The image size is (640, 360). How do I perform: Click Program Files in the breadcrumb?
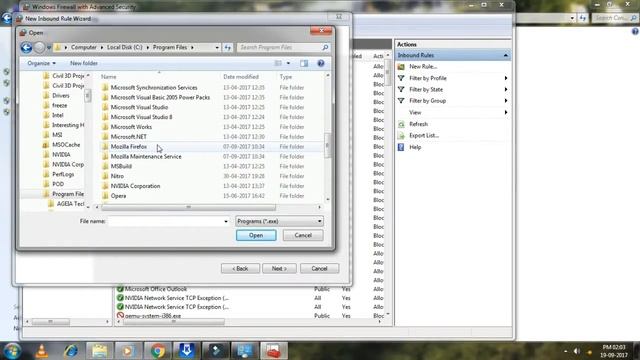point(170,47)
